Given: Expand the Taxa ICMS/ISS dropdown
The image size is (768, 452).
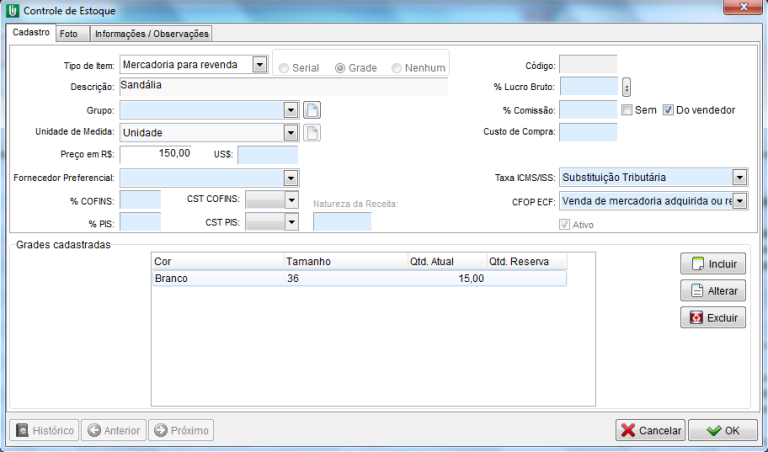Looking at the screenshot, I should (739, 177).
